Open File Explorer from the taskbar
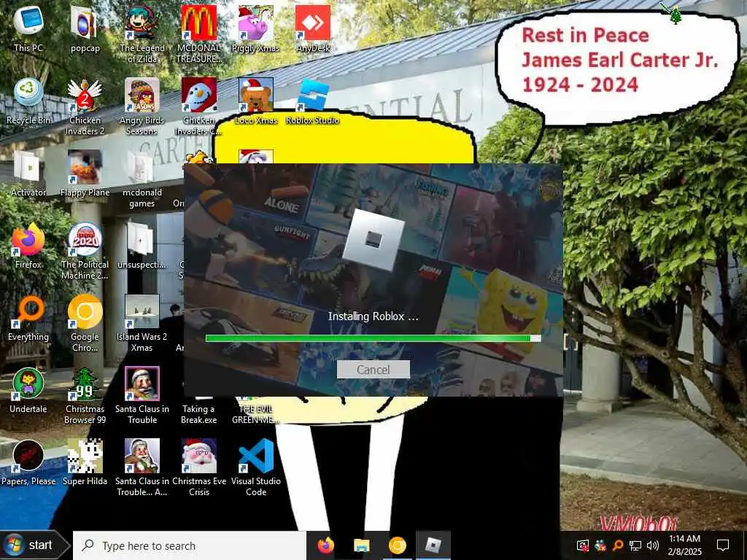Viewport: 747px width, 560px height. [x=362, y=545]
